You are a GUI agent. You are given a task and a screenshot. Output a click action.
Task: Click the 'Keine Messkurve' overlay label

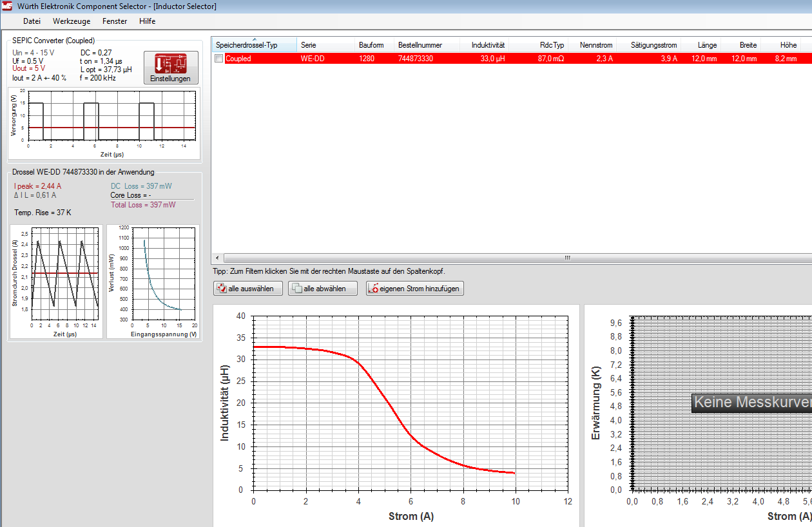point(751,403)
